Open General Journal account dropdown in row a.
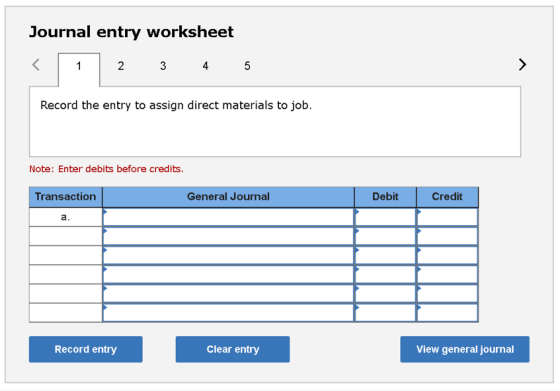Image resolution: width=560 pixels, height=391 pixels. click(x=228, y=217)
